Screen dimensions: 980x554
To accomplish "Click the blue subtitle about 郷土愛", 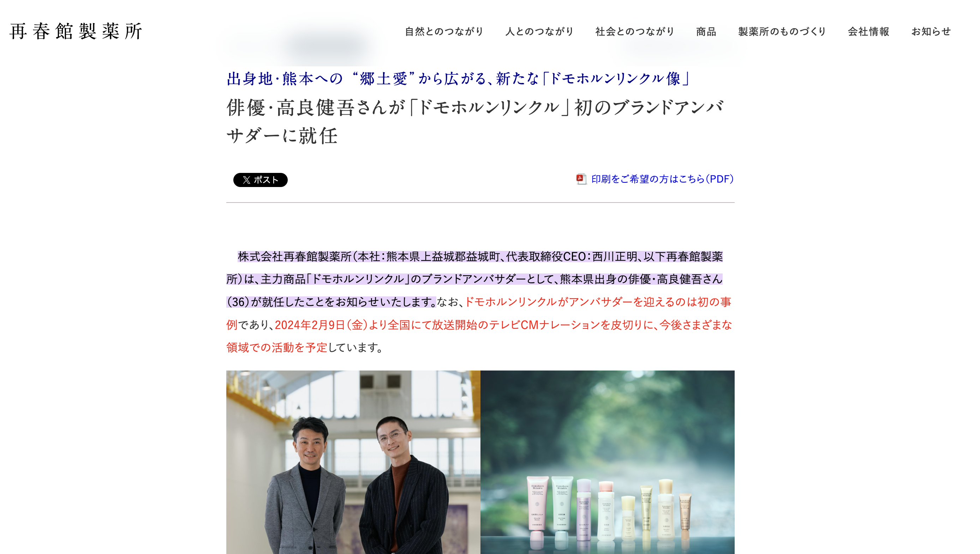I will click(x=458, y=79).
